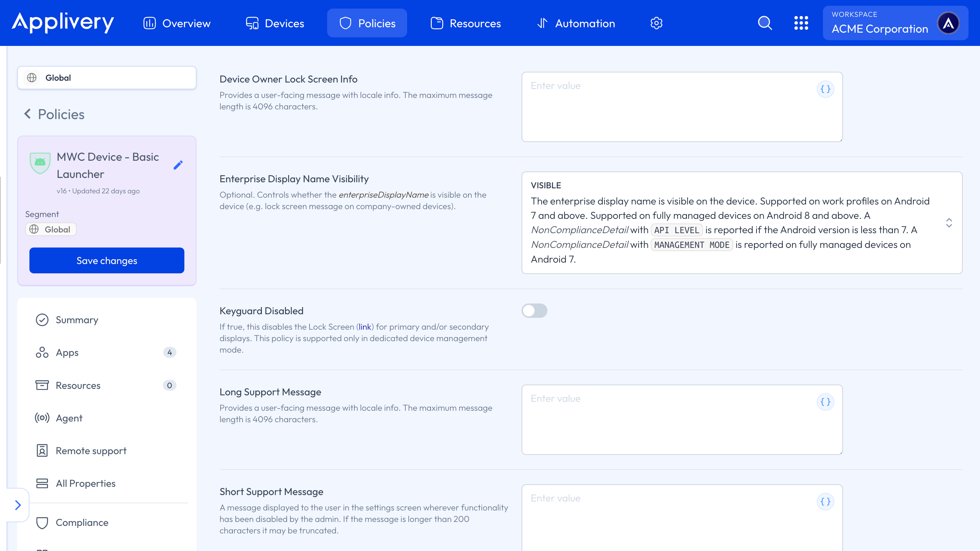This screenshot has width=980, height=551.
Task: Open the Automation menu
Action: tap(576, 23)
